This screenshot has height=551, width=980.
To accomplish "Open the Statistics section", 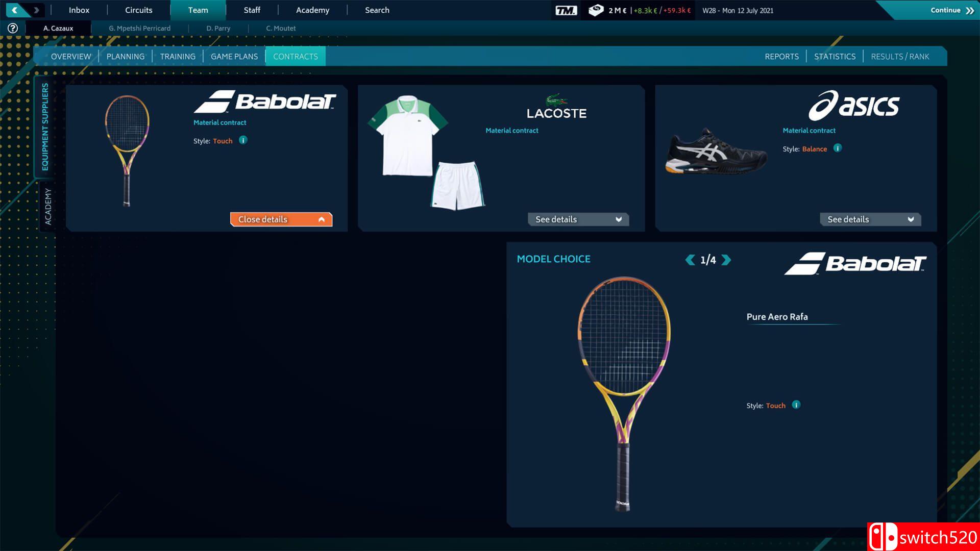I will (x=835, y=57).
